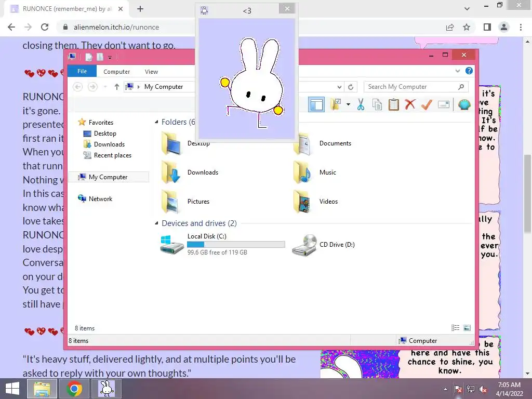Switch to large icons view in status bar
Viewport: 532px width, 399px height.
(467, 328)
